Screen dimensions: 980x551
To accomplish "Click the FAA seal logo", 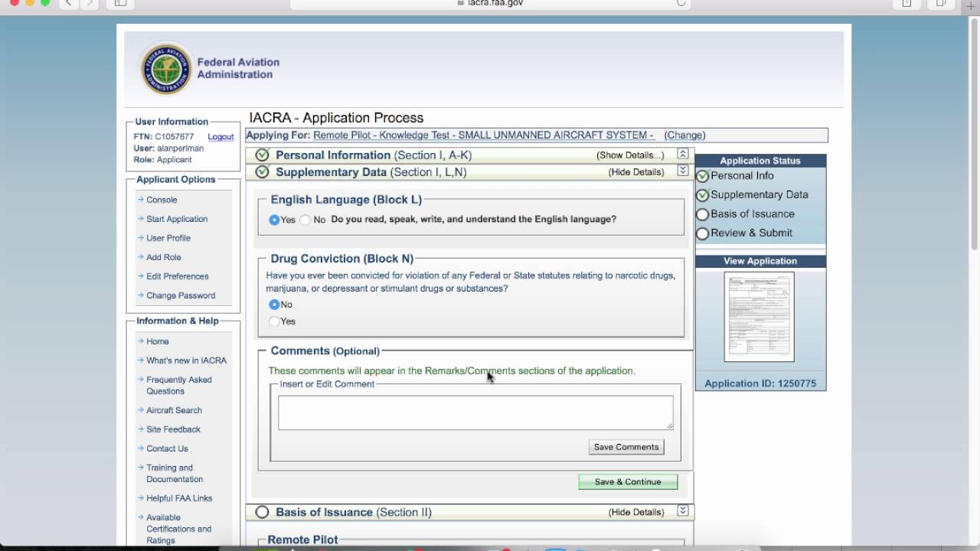I will pyautogui.click(x=165, y=68).
